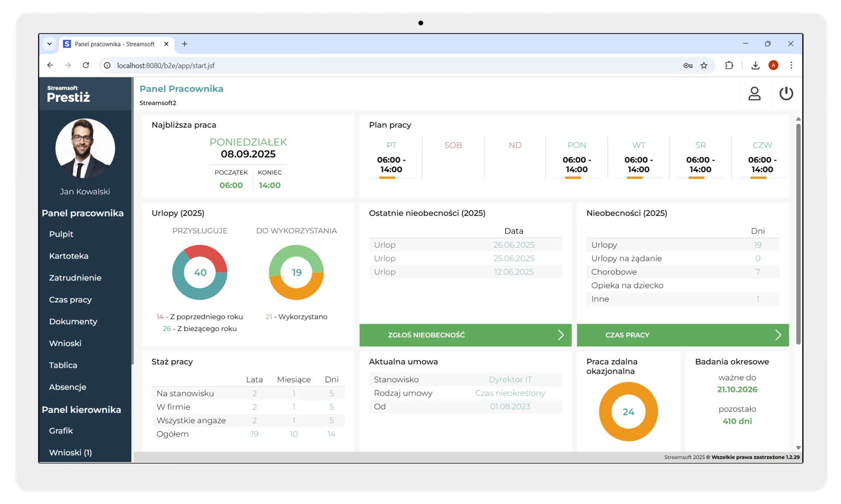Expand the tab search dropdown arrow
Image resolution: width=841 pixels, height=504 pixels.
point(50,44)
